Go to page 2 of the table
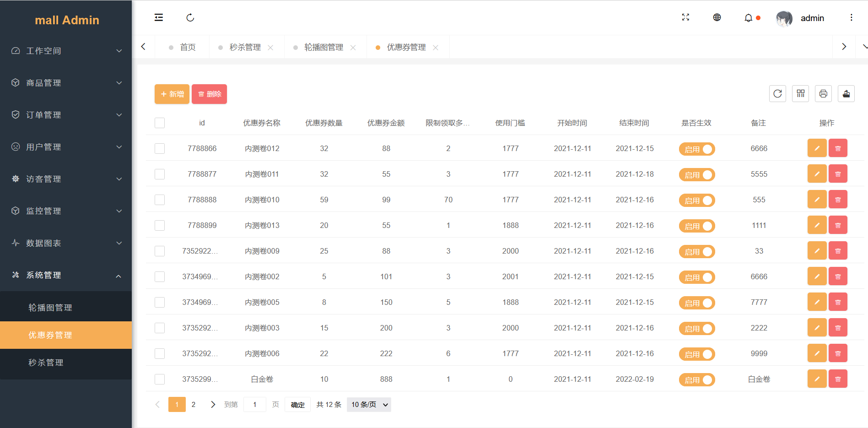 194,405
